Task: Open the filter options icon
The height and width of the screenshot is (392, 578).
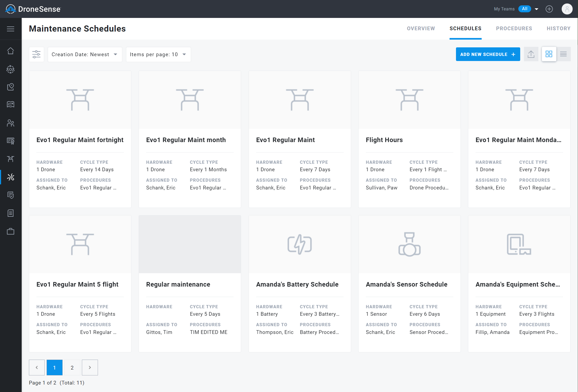Action: click(36, 54)
